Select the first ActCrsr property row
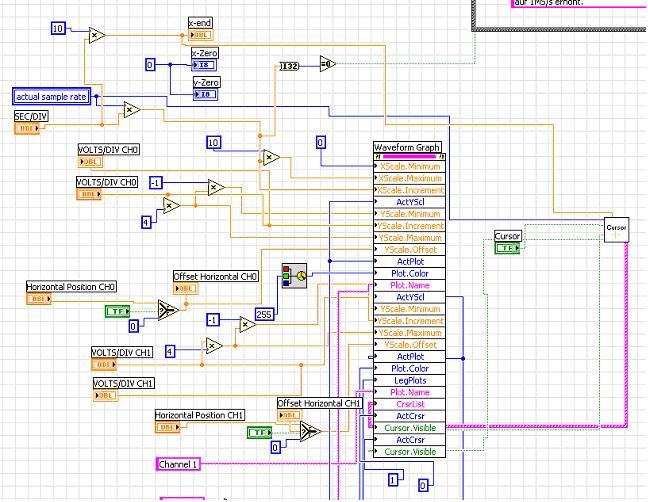The image size is (648, 502). tap(410, 416)
